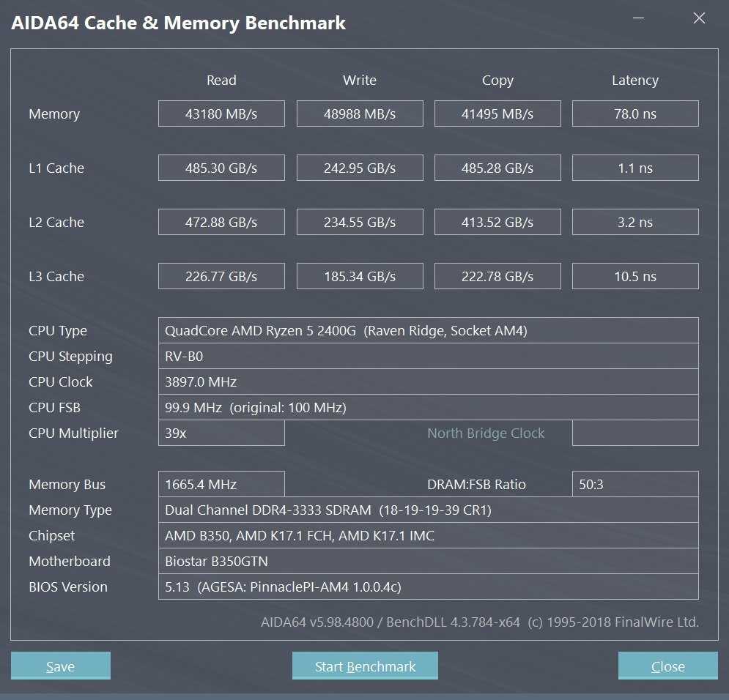
Task: Select the Memory Write 48988 MB/s field
Action: [x=360, y=113]
